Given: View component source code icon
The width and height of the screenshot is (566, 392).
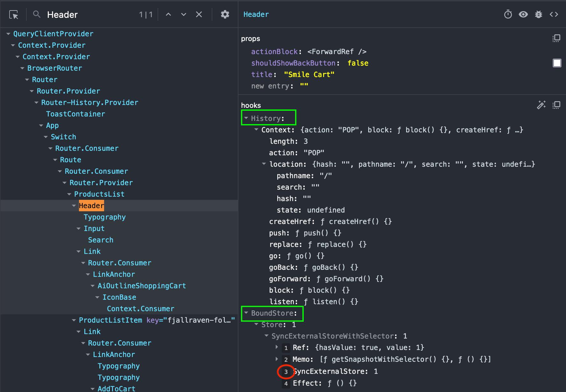Looking at the screenshot, I should (x=554, y=14).
